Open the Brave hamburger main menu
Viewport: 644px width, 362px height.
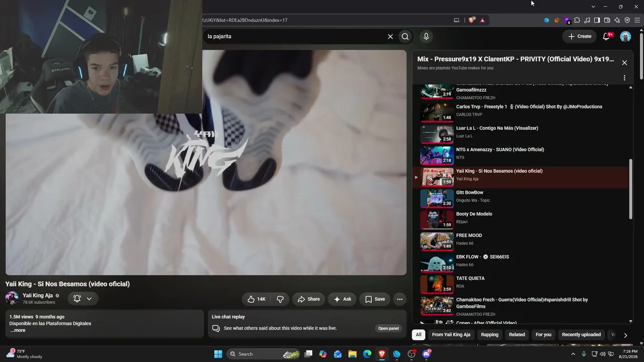coord(637,20)
